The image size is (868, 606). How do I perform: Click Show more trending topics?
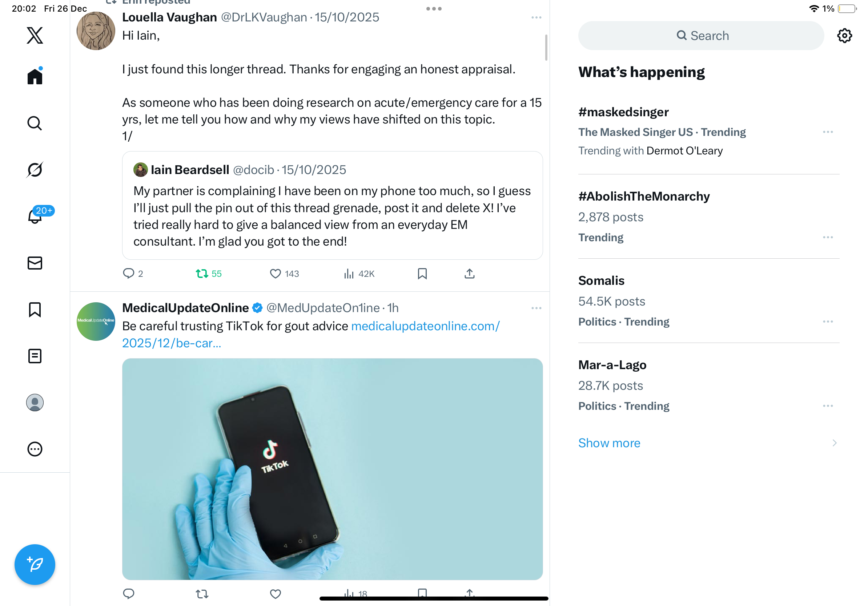(609, 443)
